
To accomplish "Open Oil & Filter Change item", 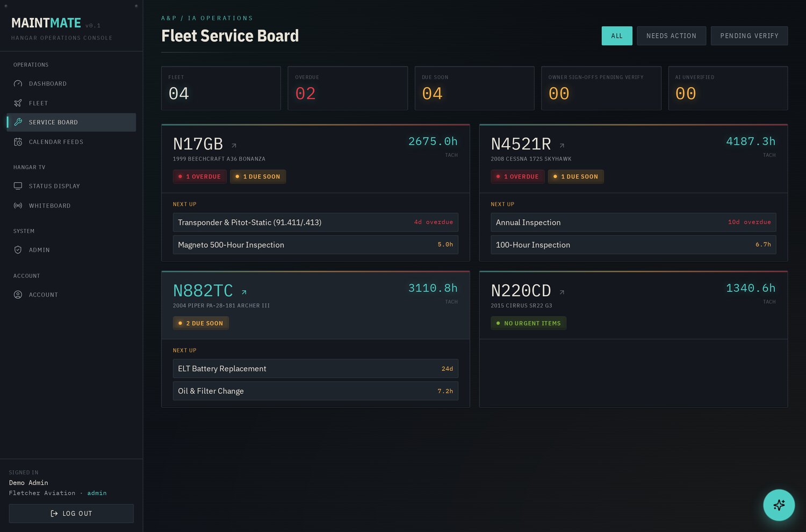I will tap(315, 391).
